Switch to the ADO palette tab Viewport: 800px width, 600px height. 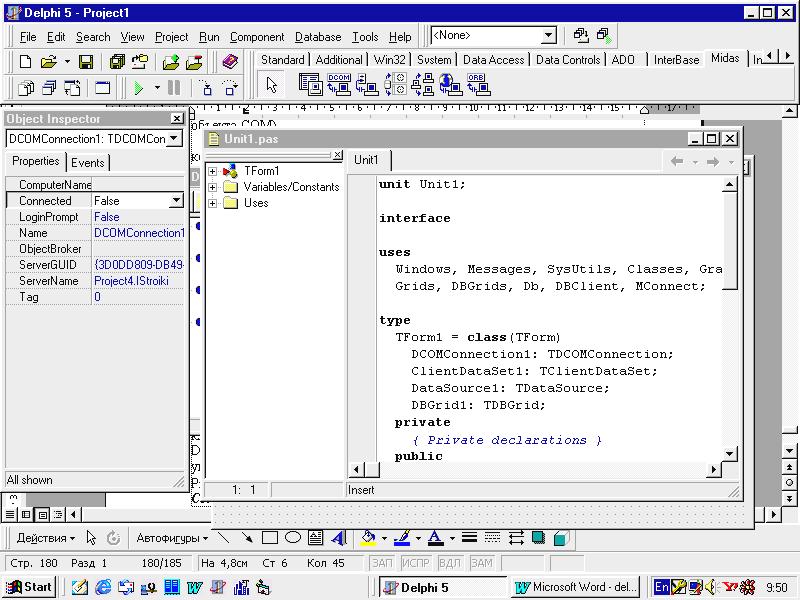(x=623, y=60)
